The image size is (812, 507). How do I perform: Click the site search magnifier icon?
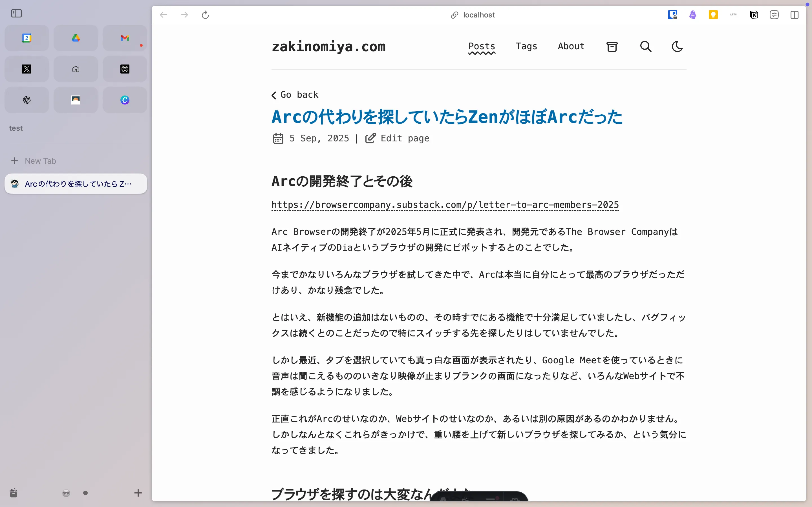(x=646, y=46)
